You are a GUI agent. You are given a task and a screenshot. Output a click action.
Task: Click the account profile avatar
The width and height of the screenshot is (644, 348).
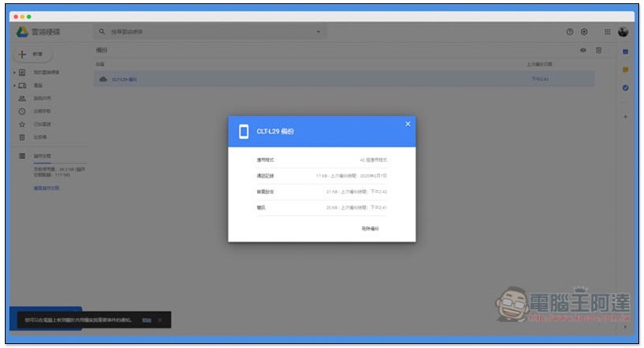[x=623, y=31]
